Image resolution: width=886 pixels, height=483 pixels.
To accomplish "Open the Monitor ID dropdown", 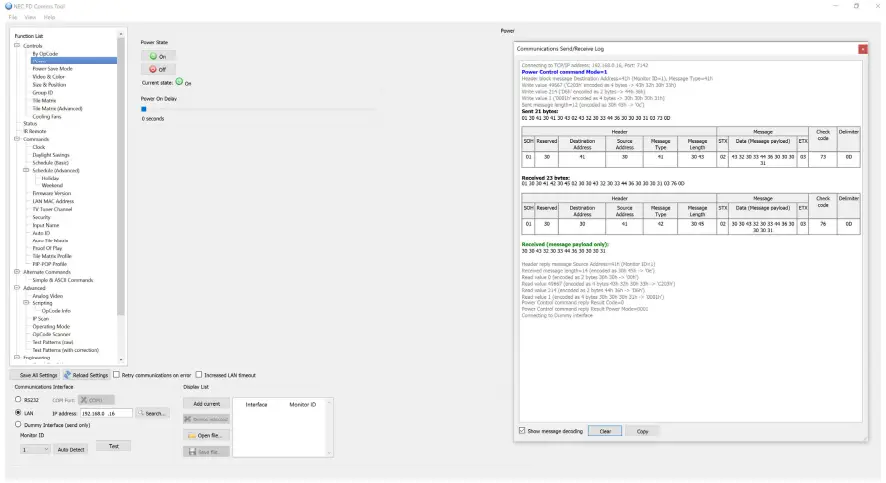I will click(35, 450).
